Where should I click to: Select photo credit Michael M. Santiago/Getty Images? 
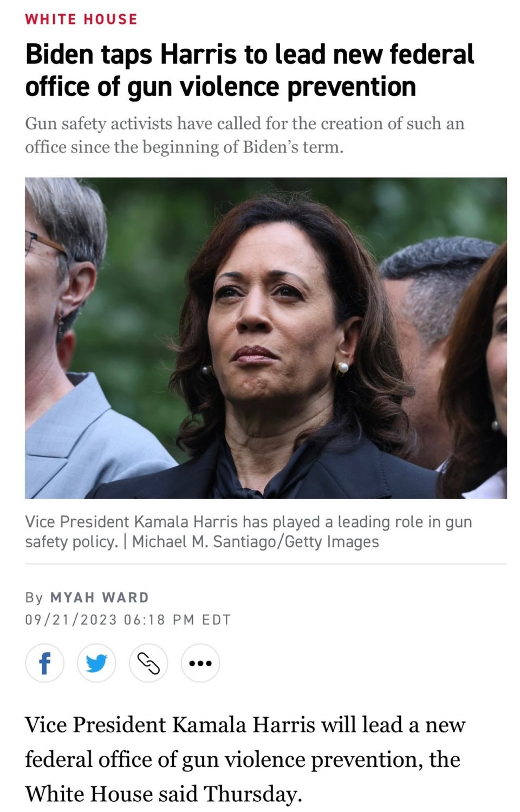click(x=256, y=542)
